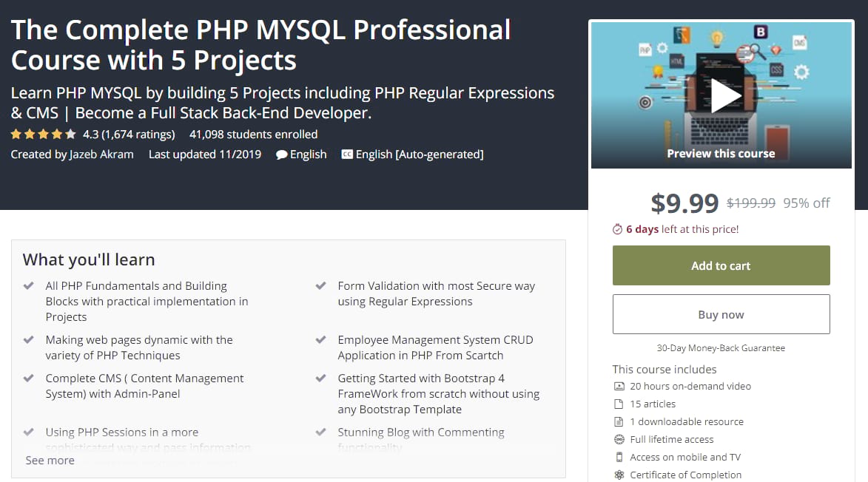Click the checkmark beside Form Validation item
Image resolution: width=868 pixels, height=482 pixels.
[320, 285]
